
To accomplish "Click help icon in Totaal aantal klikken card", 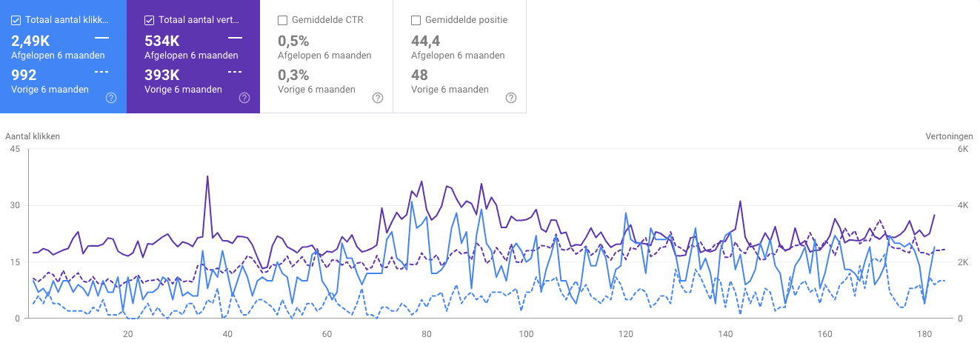I will point(111,98).
